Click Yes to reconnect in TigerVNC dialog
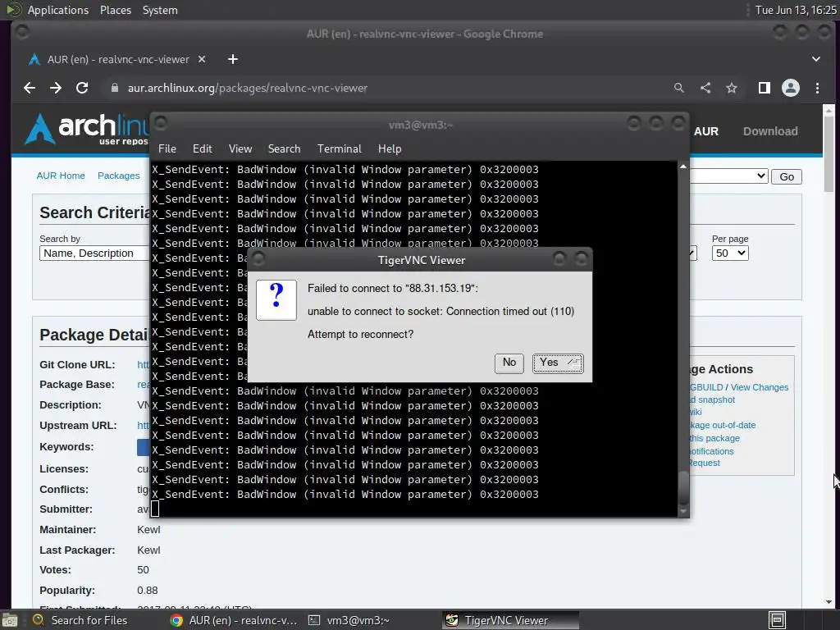This screenshot has height=630, width=840. pyautogui.click(x=558, y=363)
